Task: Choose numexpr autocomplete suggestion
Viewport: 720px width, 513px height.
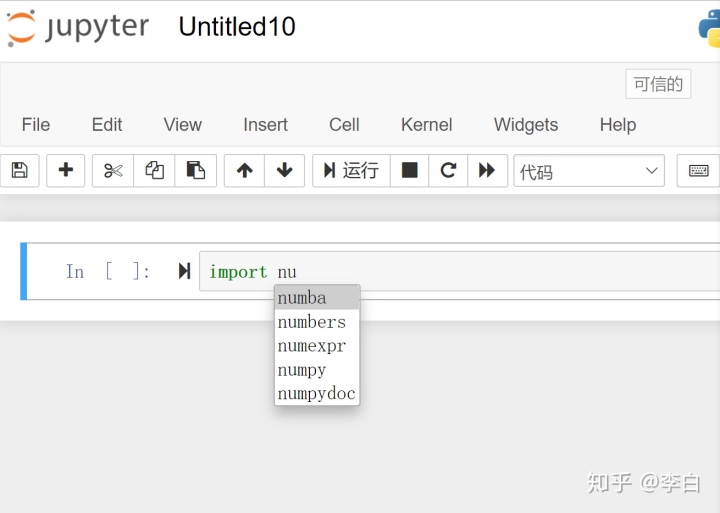Action: 317,346
